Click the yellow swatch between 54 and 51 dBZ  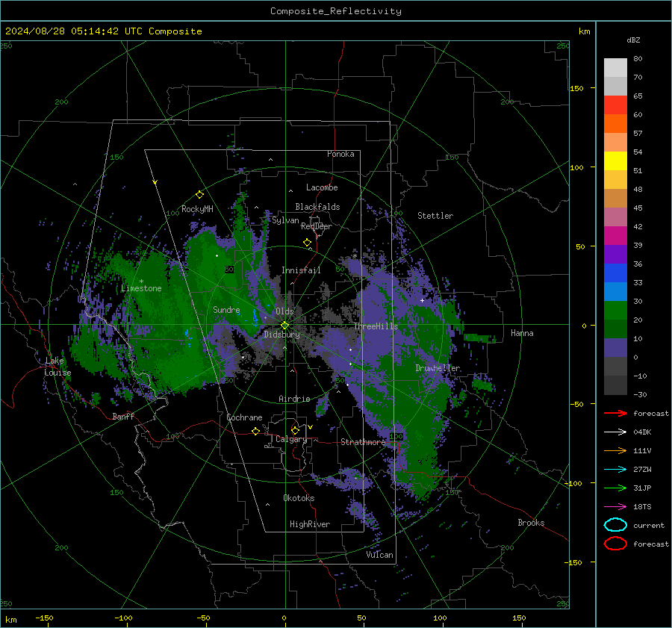click(615, 161)
